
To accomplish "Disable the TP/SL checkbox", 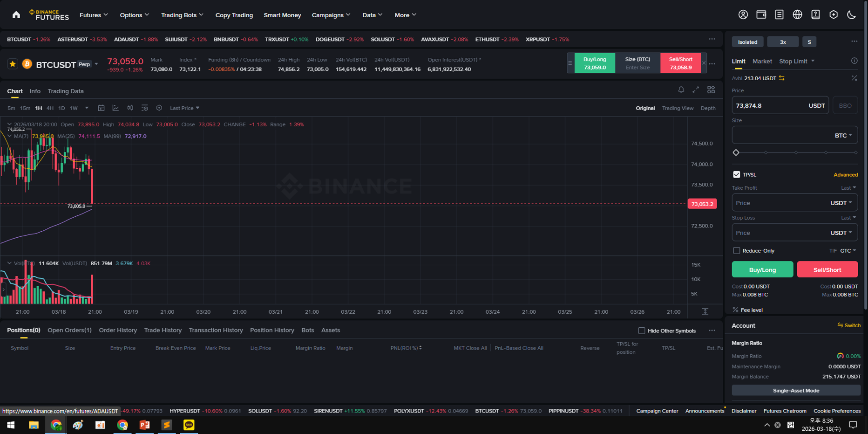I will (x=737, y=175).
